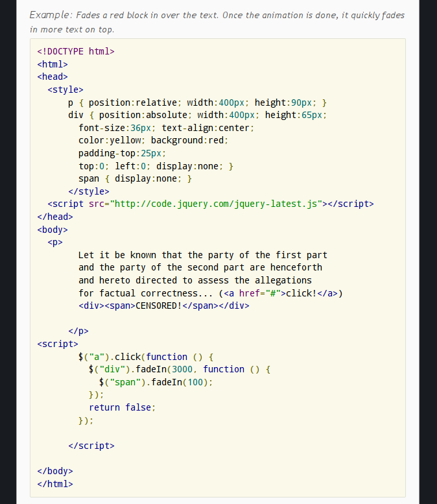
Task: Click the opening <style> tag
Action: coord(65,90)
